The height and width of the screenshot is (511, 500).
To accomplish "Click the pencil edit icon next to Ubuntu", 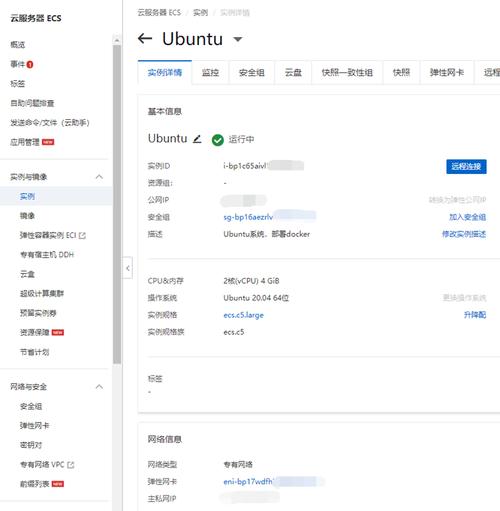I will [x=197, y=139].
